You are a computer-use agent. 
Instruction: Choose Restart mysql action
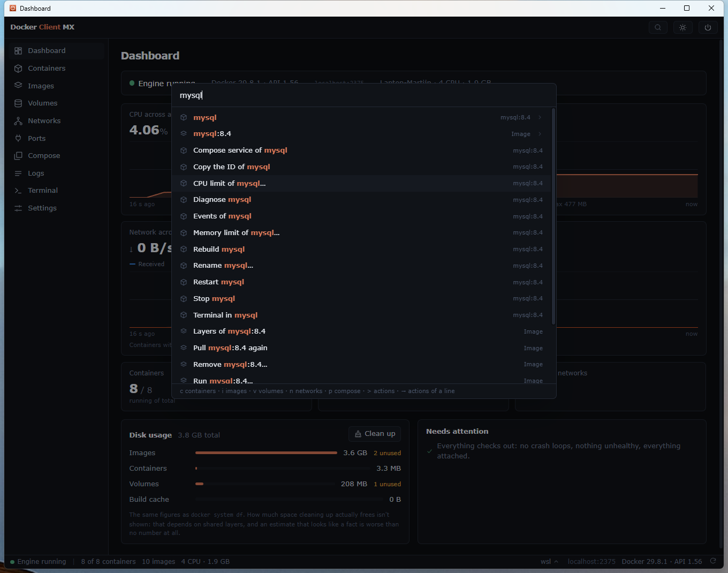click(x=361, y=282)
